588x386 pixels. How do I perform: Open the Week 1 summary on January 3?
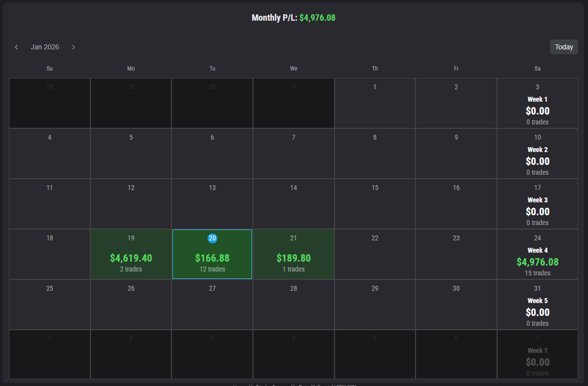pos(537,110)
